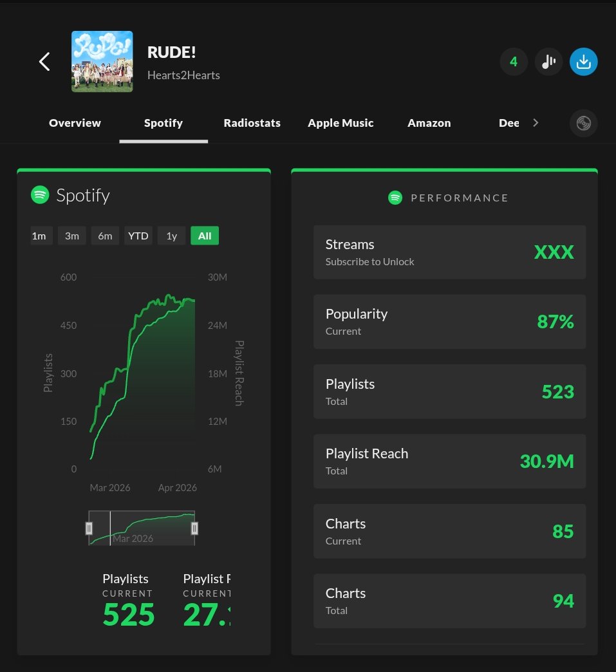Click the green number 4 badge

tap(514, 62)
